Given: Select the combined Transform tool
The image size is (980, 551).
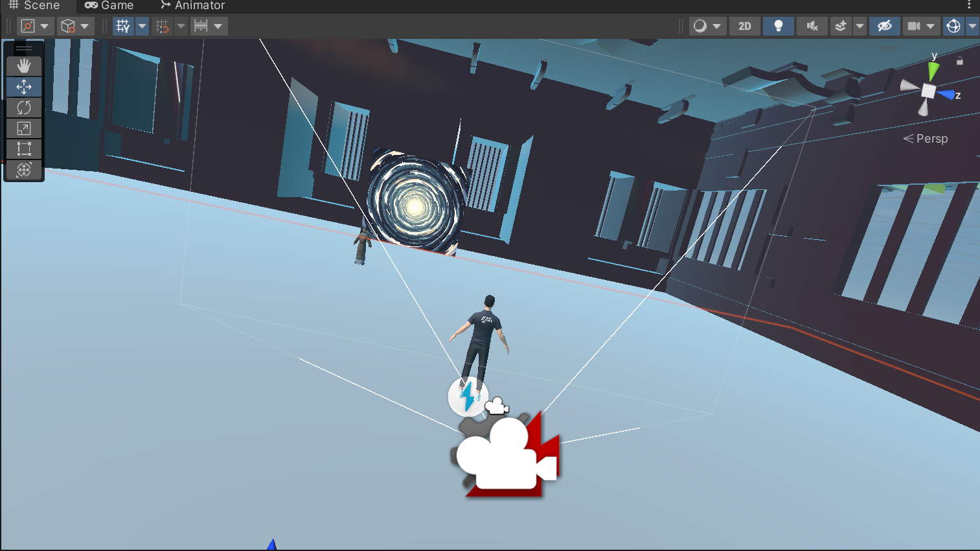Looking at the screenshot, I should click(x=24, y=170).
